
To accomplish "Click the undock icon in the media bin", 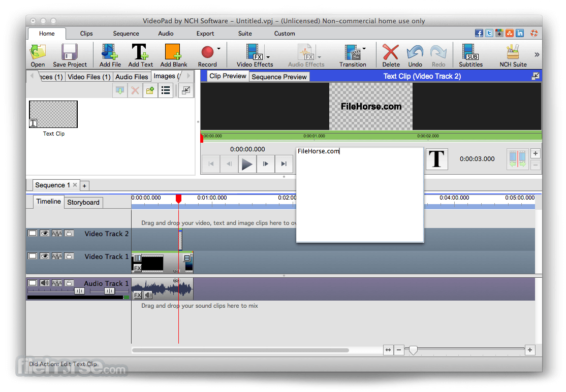I will (186, 90).
